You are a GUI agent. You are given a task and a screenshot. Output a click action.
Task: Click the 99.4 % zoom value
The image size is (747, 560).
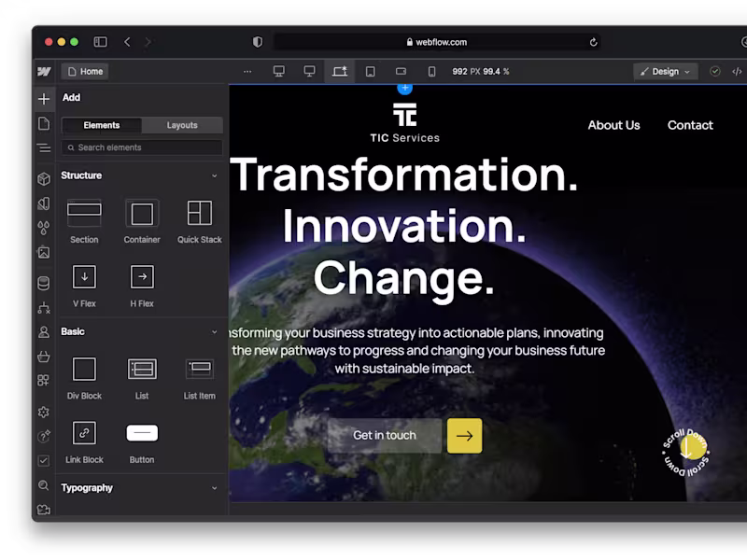[496, 72]
